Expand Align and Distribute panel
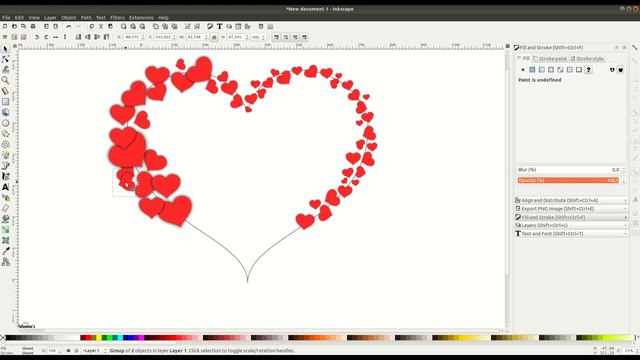The image size is (640, 360). coord(571,200)
